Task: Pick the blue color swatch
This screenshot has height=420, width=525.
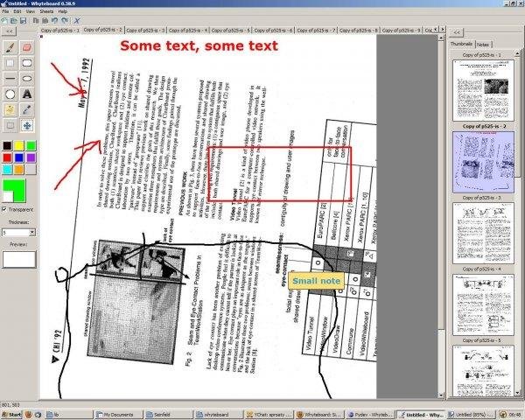Action: tap(19, 157)
